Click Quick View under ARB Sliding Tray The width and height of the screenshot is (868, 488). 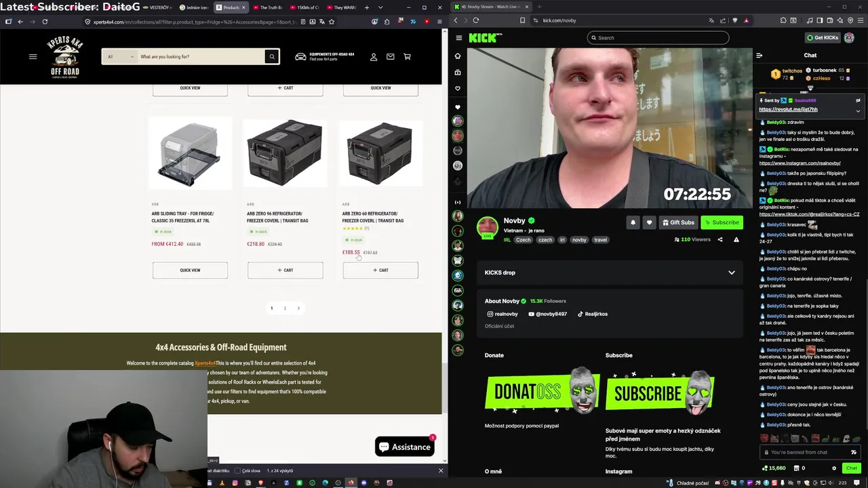click(x=190, y=270)
